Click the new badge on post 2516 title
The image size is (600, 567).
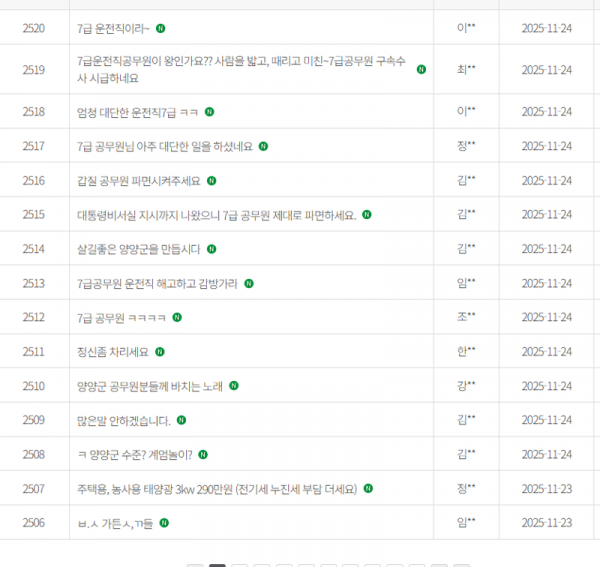[211, 180]
